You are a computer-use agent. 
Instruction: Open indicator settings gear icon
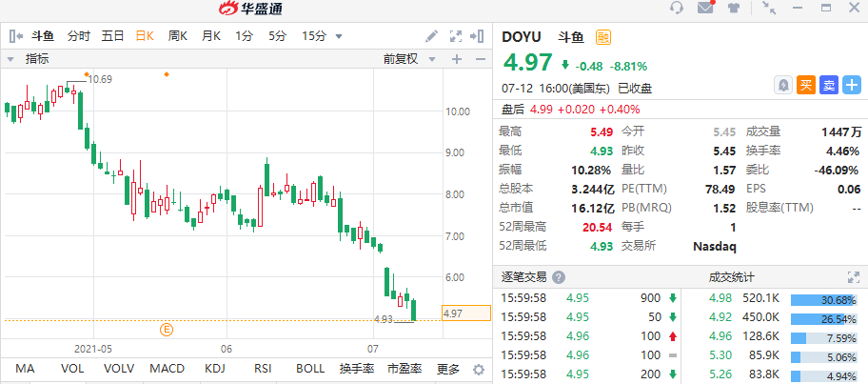coord(479,370)
